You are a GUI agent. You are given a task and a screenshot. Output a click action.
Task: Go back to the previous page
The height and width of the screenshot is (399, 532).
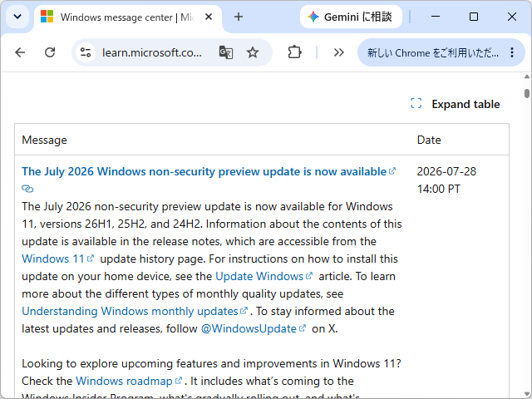tap(20, 52)
